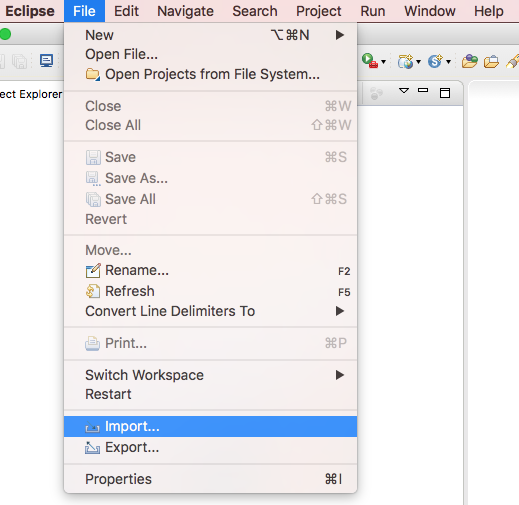Viewport: 519px width, 505px height.
Task: Click the open folder task icon
Action: coord(491,62)
